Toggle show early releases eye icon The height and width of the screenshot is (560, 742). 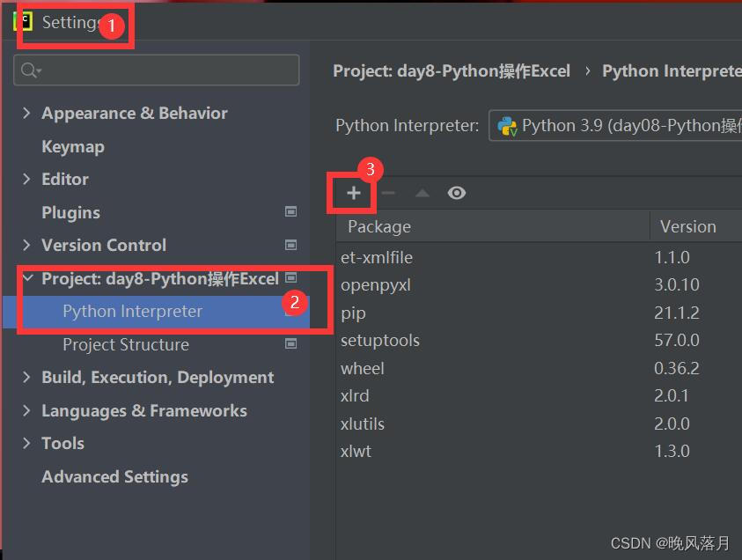(457, 193)
